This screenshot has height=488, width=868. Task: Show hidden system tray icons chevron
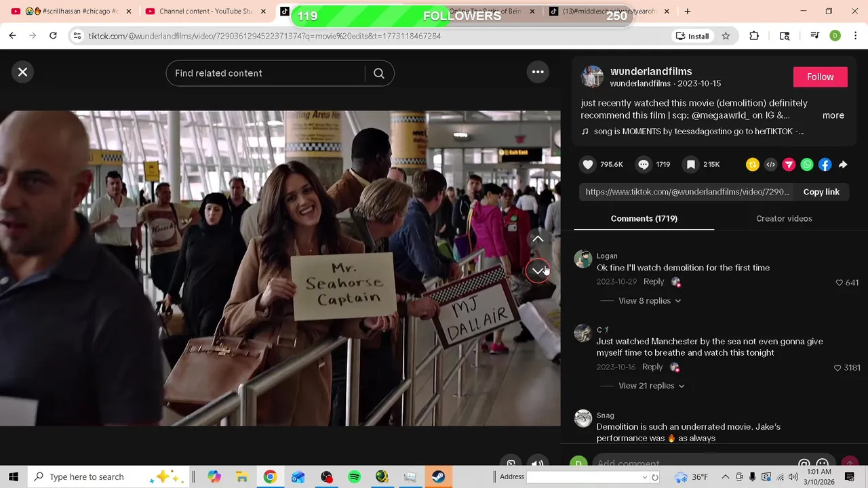point(725,477)
